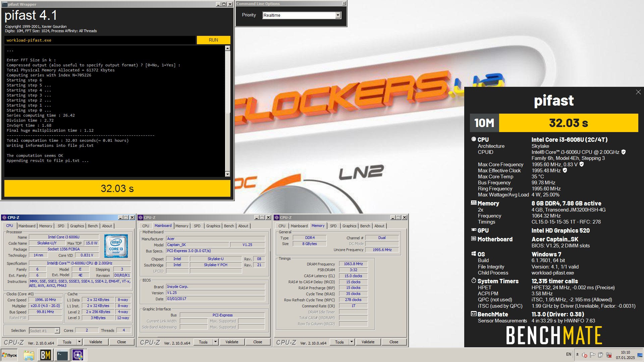Switch to console window taskbar button
The width and height of the screenshot is (644, 362).
coord(62,355)
